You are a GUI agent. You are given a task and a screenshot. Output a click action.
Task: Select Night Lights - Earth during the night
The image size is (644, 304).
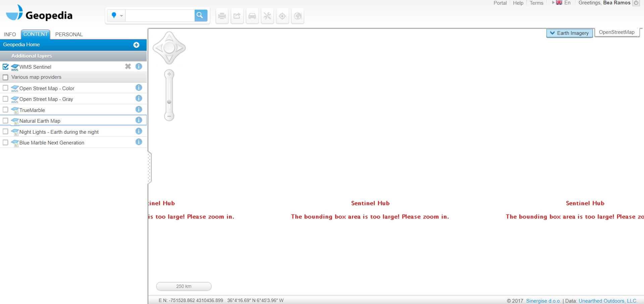59,132
